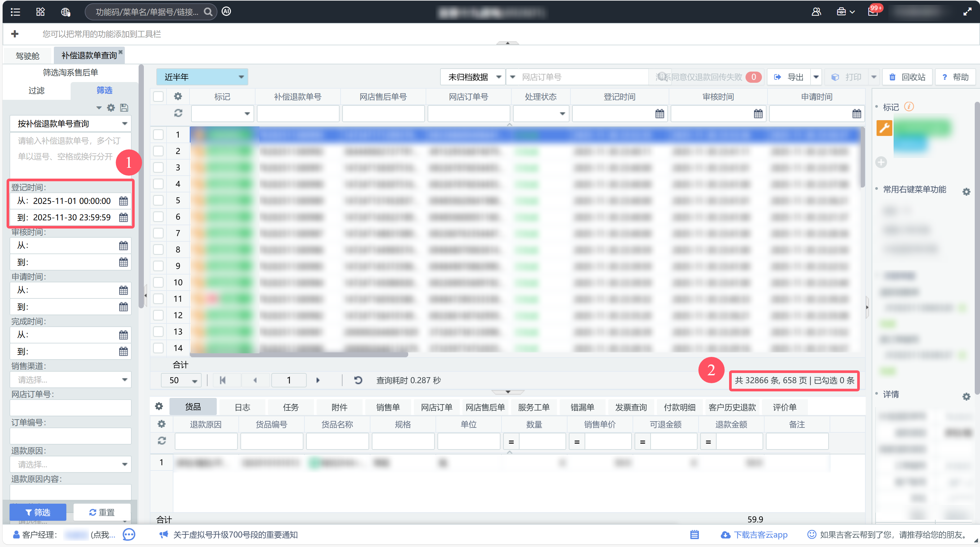Add a function to the toolbar with plus icon
980x547 pixels.
[x=15, y=34]
